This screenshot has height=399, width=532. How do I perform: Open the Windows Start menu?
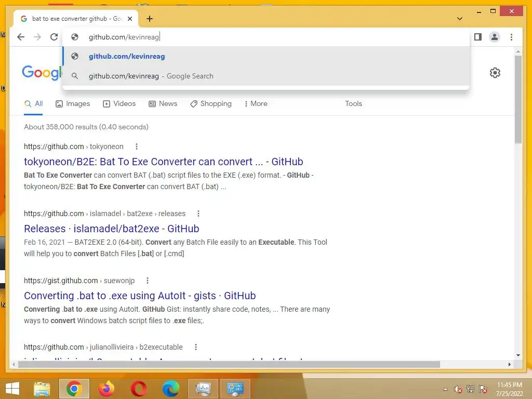point(12,389)
